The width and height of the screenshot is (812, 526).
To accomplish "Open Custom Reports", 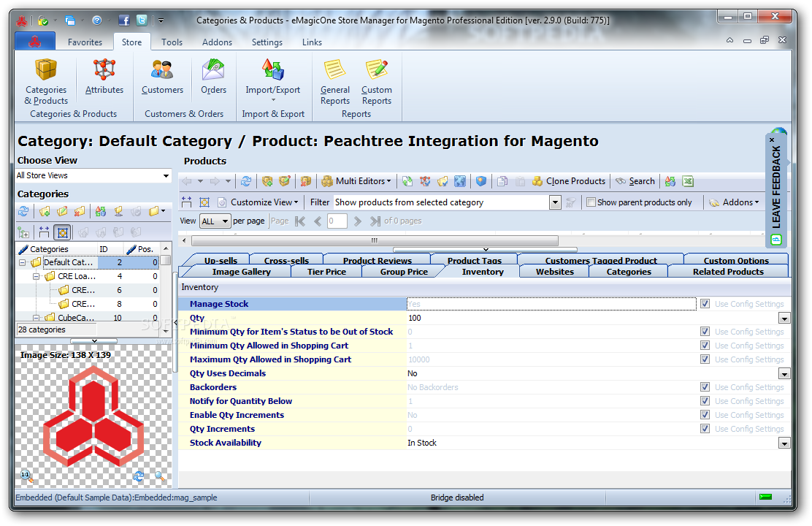I will 377,81.
